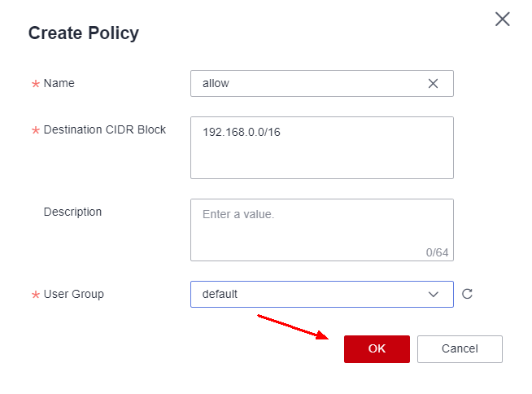Clear the Name field using its X icon

pos(433,84)
